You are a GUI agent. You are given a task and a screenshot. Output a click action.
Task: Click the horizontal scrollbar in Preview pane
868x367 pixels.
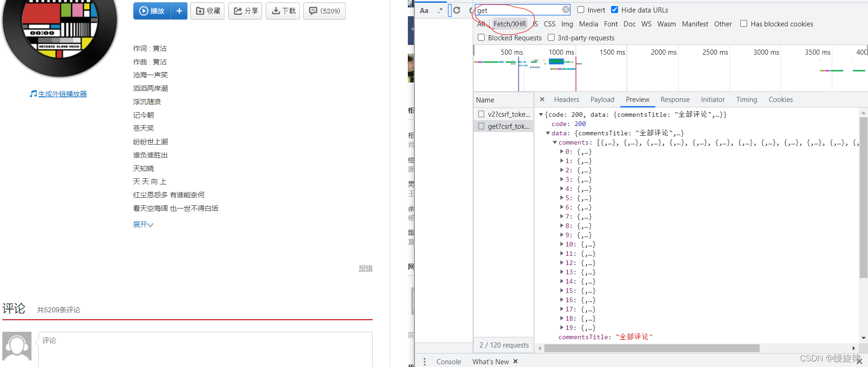652,348
